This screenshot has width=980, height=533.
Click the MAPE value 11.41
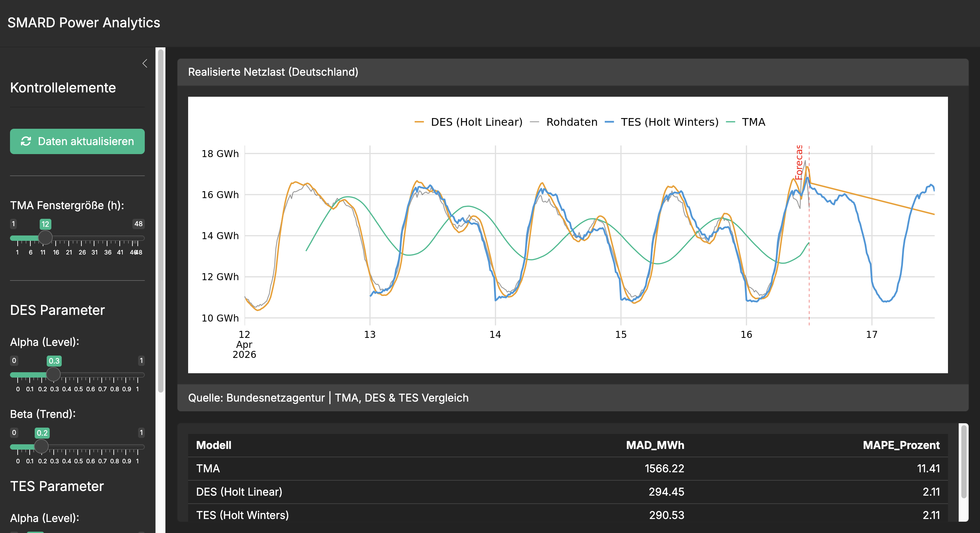[928, 468]
